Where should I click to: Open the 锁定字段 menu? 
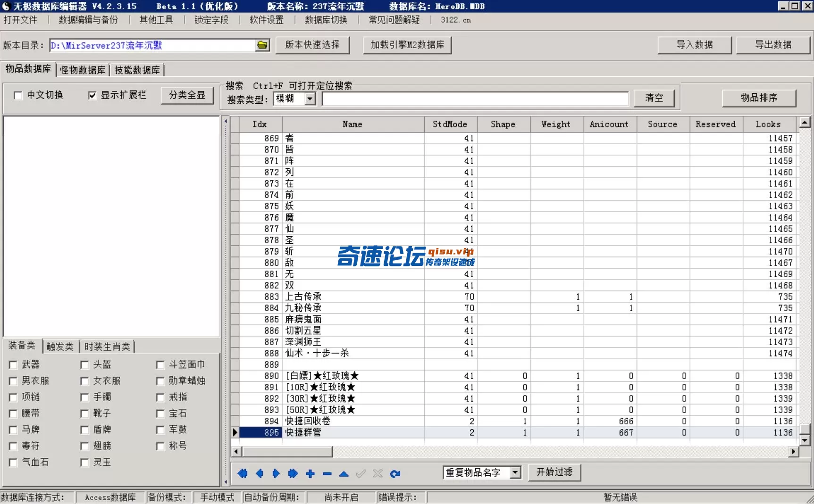tap(211, 20)
